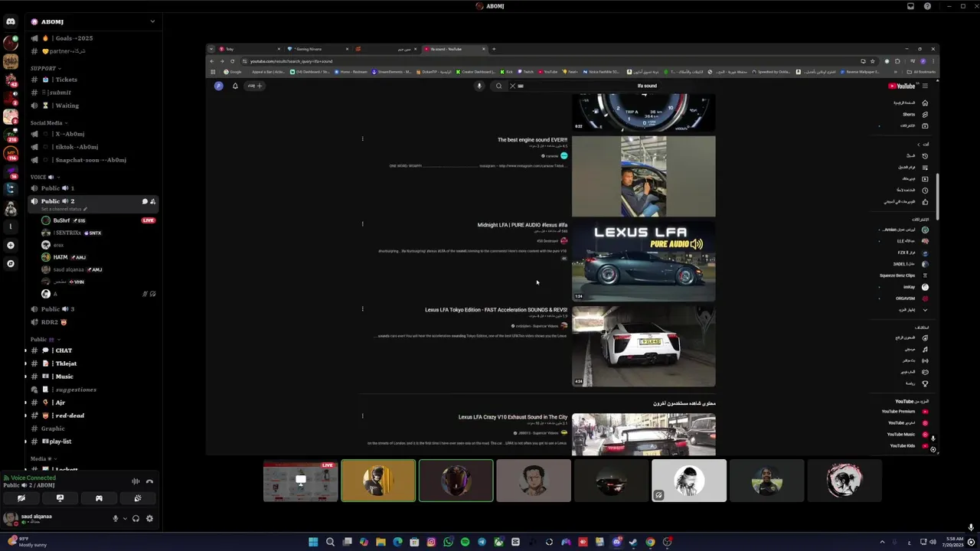The width and height of the screenshot is (980, 551).
Task: Click Midnight LFA PURE AUDIO video title
Action: point(522,225)
